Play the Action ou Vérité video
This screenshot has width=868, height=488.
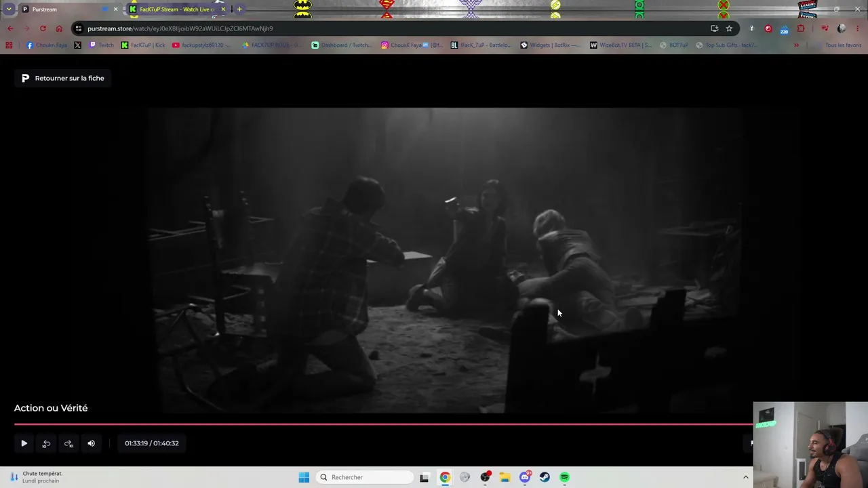24,443
